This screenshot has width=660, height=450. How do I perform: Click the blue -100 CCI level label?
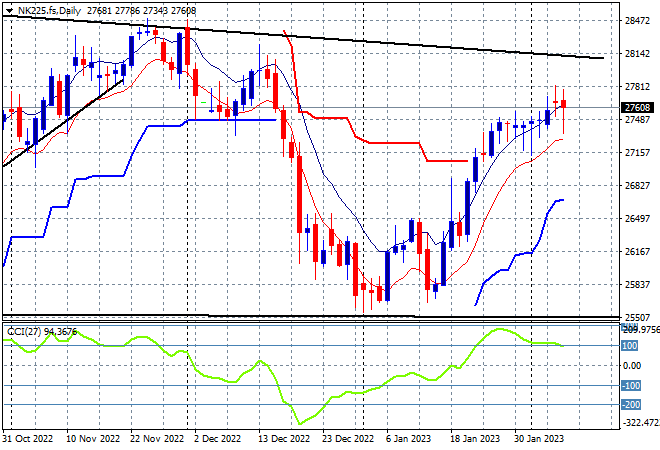(x=631, y=385)
